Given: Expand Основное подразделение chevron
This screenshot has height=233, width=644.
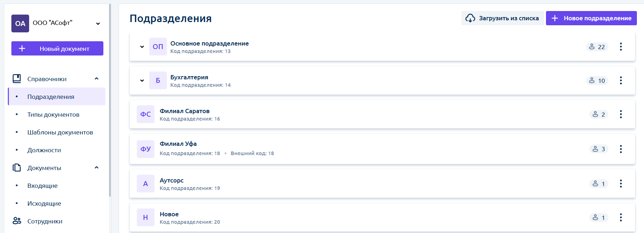Looking at the screenshot, I should pyautogui.click(x=142, y=47).
